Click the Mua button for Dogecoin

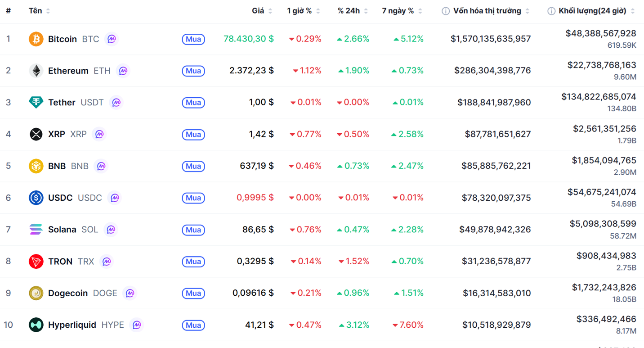coord(193,293)
